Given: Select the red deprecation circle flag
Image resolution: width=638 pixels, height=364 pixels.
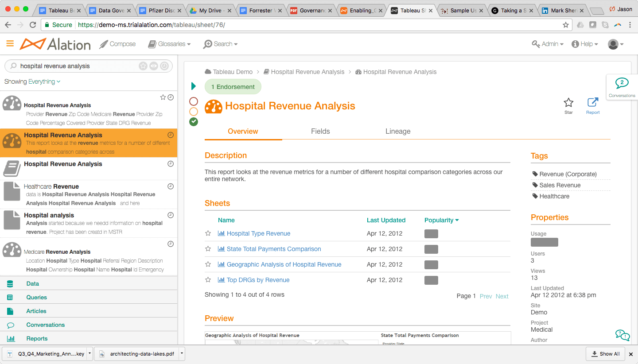Looking at the screenshot, I should tap(194, 101).
